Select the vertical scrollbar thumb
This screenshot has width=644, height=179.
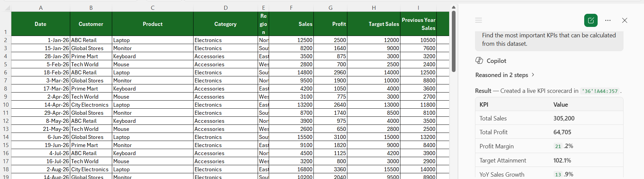(454, 41)
